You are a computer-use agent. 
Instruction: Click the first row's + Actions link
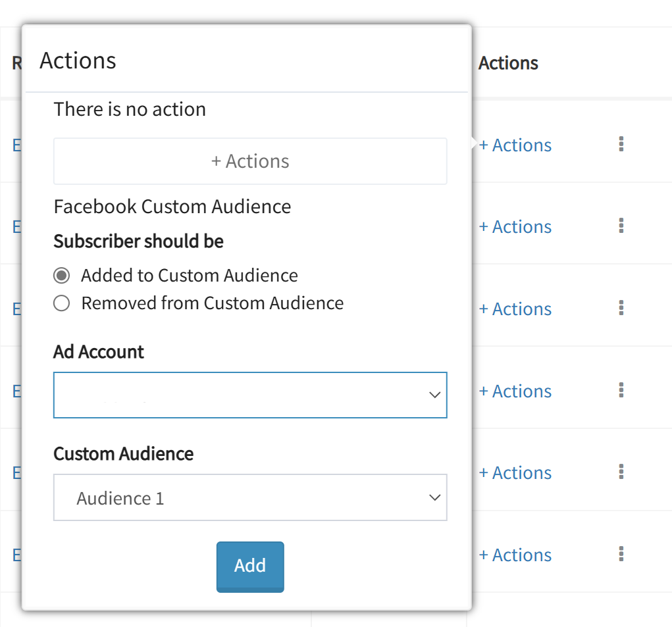(x=515, y=145)
